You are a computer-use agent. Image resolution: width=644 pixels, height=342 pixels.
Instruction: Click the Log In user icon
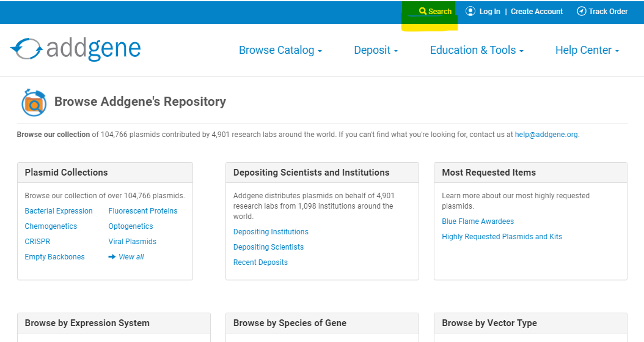tap(470, 11)
